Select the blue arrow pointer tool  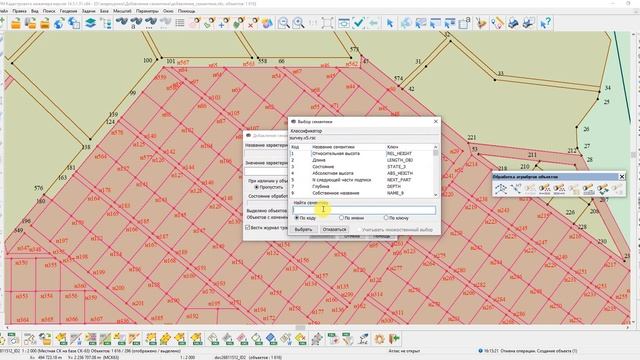click(390, 23)
